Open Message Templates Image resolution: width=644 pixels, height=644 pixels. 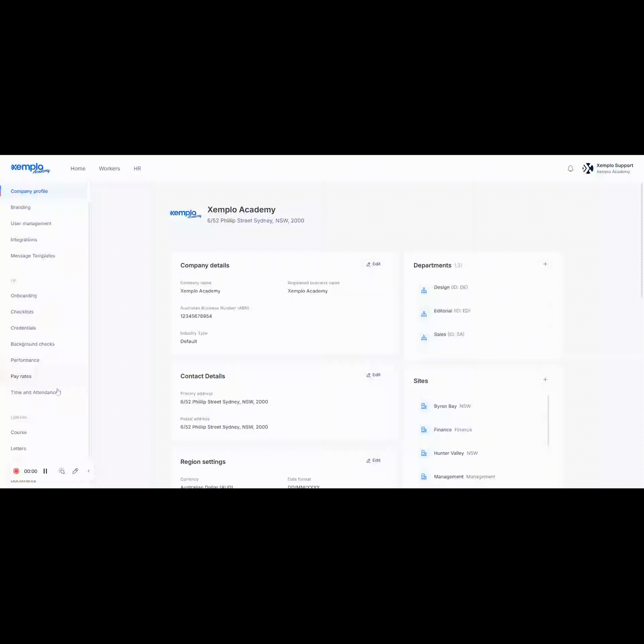pyautogui.click(x=33, y=256)
